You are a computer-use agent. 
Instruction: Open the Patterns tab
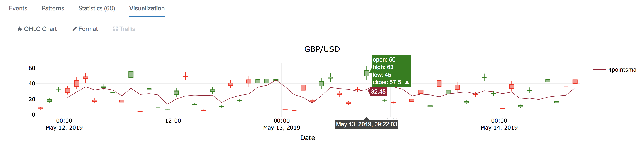(53, 8)
